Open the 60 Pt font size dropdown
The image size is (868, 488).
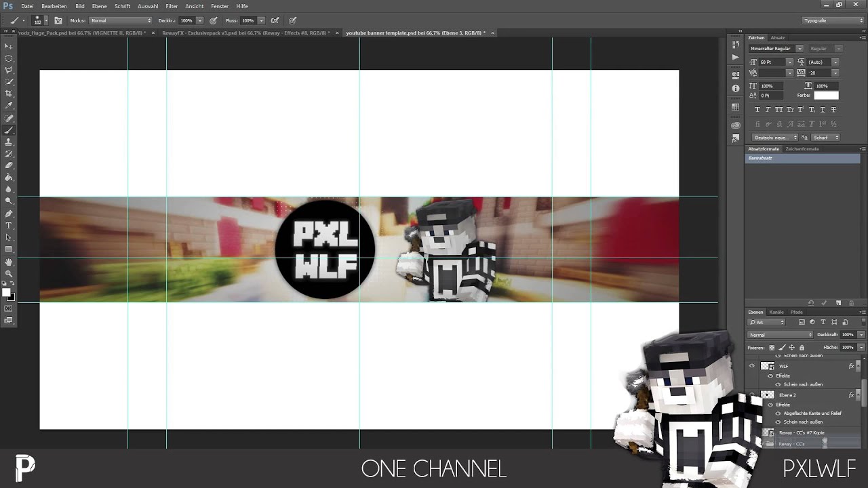789,62
